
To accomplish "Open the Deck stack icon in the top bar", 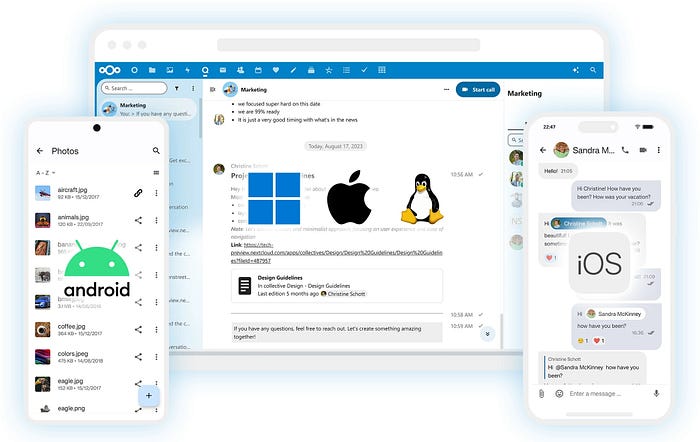I will coord(311,70).
